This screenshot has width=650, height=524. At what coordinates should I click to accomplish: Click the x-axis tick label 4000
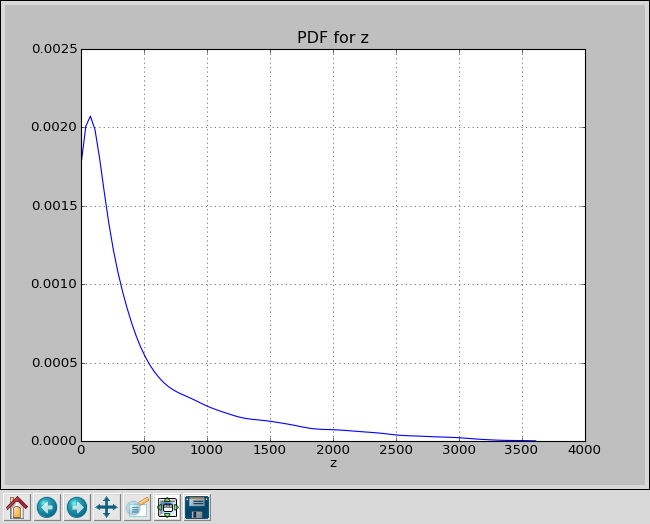(x=585, y=450)
